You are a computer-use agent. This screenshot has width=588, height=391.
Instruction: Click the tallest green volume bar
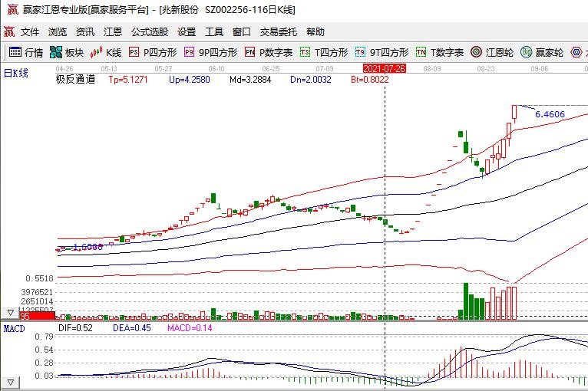(466, 301)
